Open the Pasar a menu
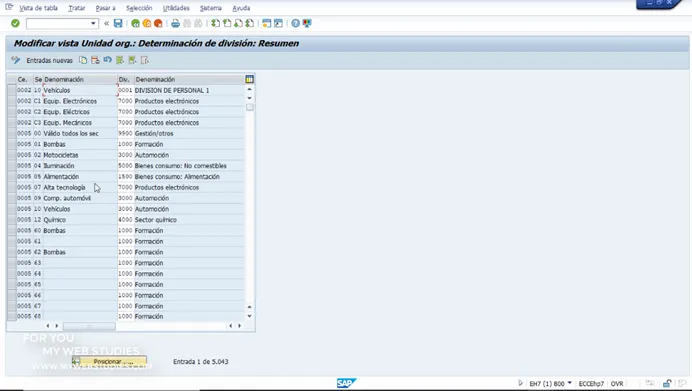This screenshot has width=692, height=391. [105, 8]
